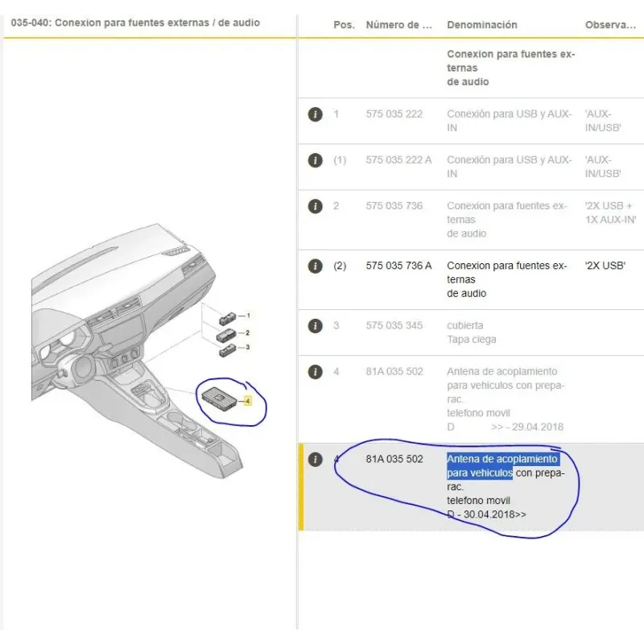Select callout number 4 in the diagram
The width and height of the screenshot is (644, 644).
248,400
